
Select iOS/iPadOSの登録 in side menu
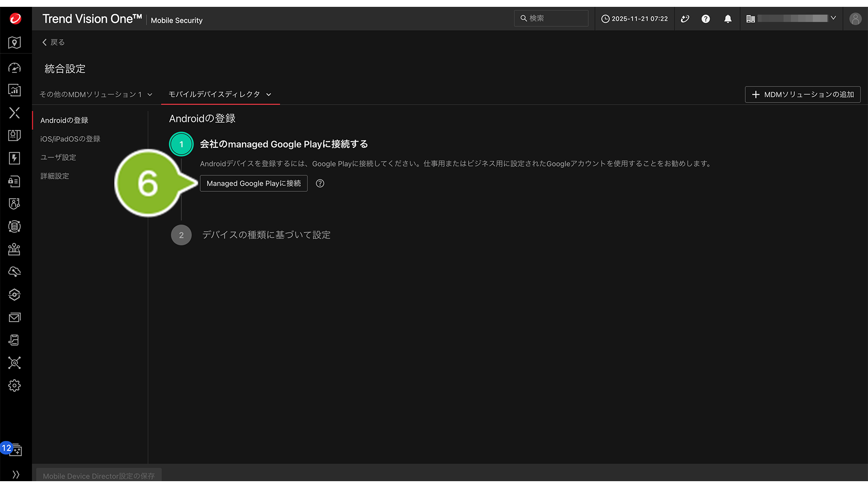(x=70, y=139)
